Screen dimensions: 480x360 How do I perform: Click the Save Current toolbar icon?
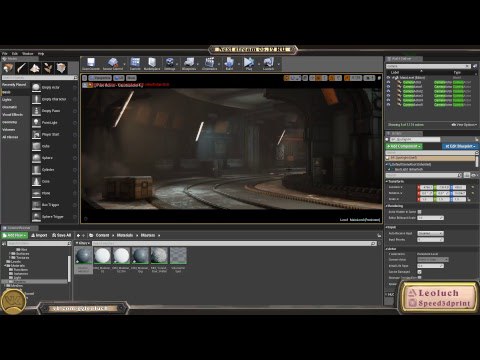click(91, 62)
